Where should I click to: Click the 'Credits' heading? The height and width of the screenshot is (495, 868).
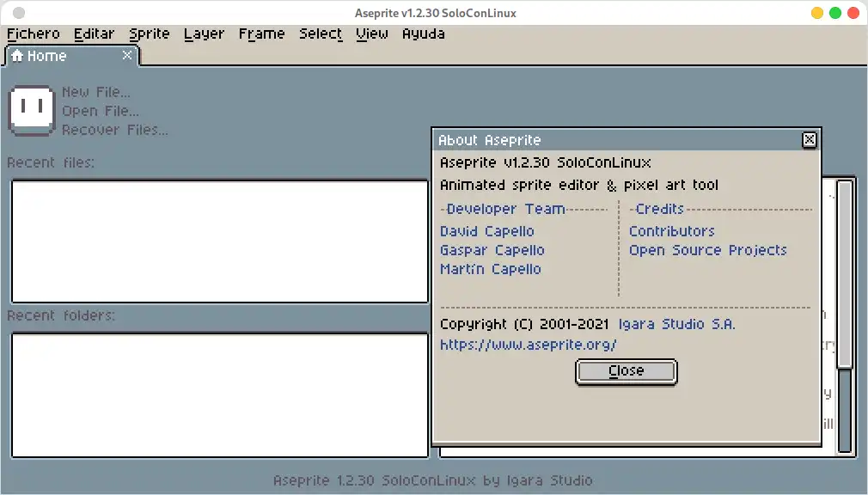click(x=659, y=209)
